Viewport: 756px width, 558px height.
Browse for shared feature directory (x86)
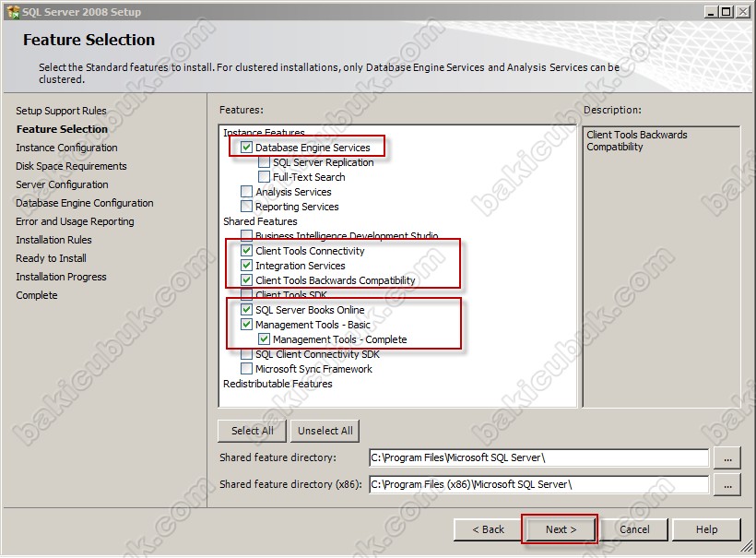(x=727, y=485)
